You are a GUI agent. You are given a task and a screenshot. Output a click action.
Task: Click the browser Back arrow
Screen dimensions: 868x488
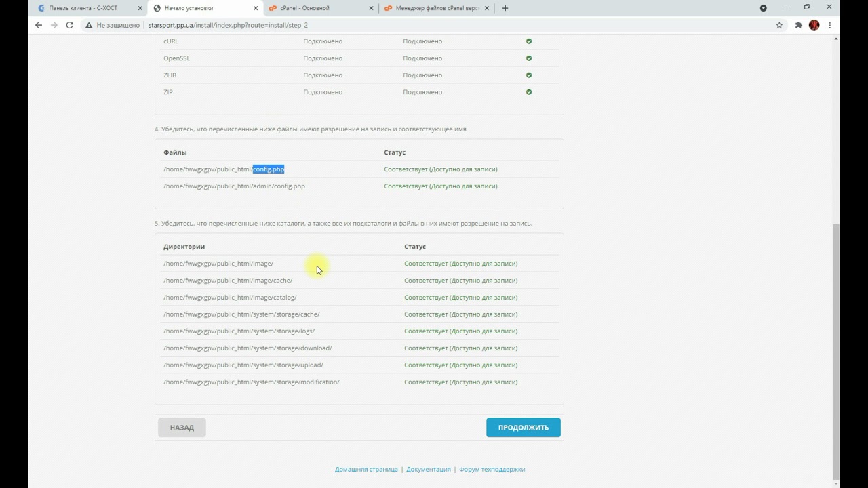pyautogui.click(x=39, y=25)
